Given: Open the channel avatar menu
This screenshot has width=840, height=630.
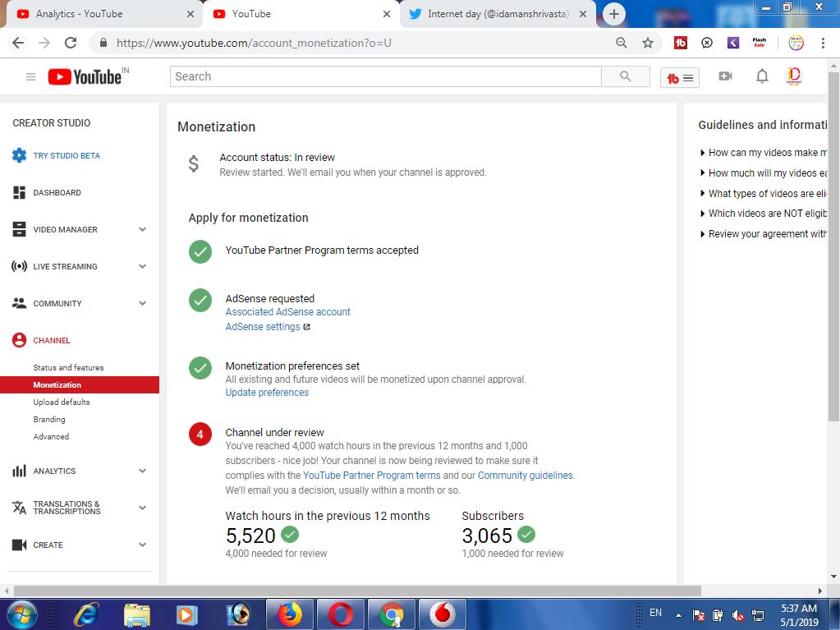Looking at the screenshot, I should [x=793, y=76].
